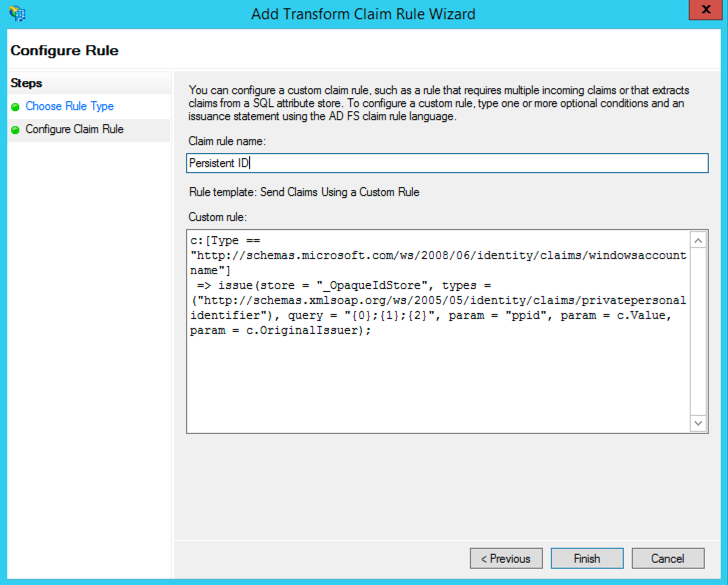
Task: Click the 'Custom rule:' label
Action: (218, 217)
